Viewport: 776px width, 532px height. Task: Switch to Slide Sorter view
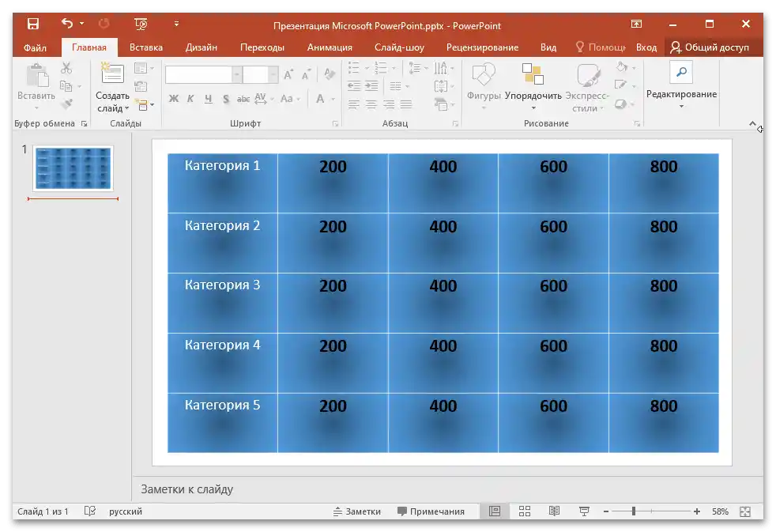pos(525,511)
